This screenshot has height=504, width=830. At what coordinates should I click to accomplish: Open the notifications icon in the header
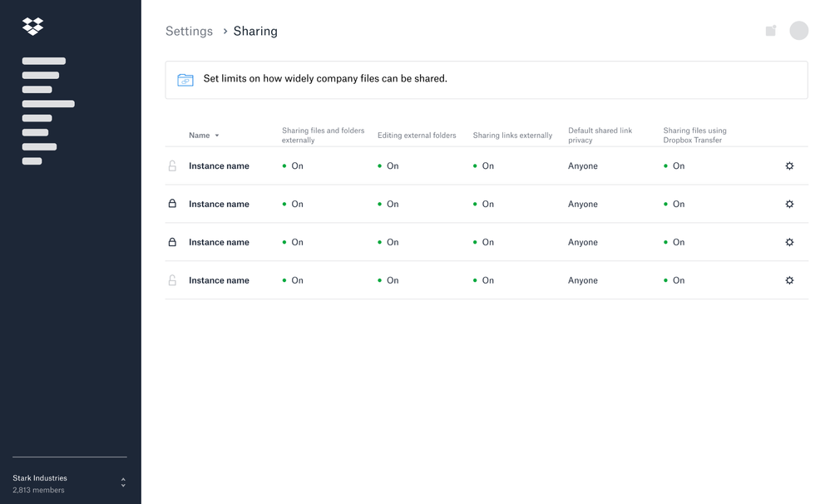point(771,31)
